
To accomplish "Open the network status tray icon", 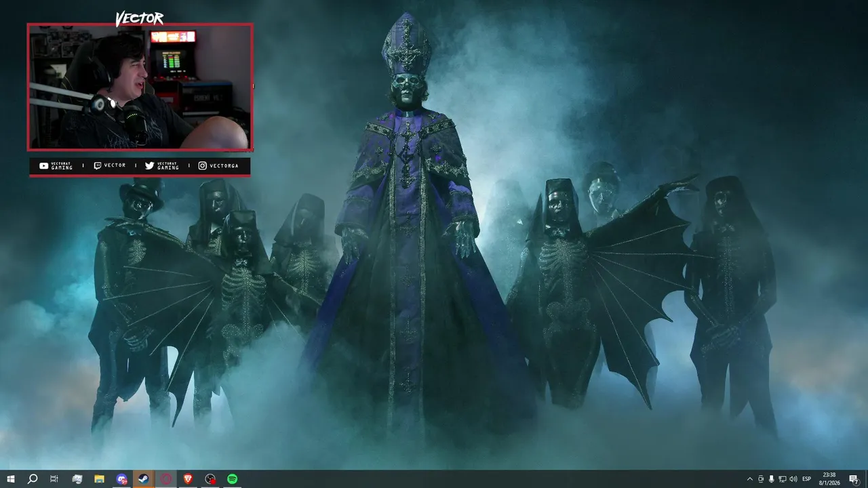I will point(783,479).
